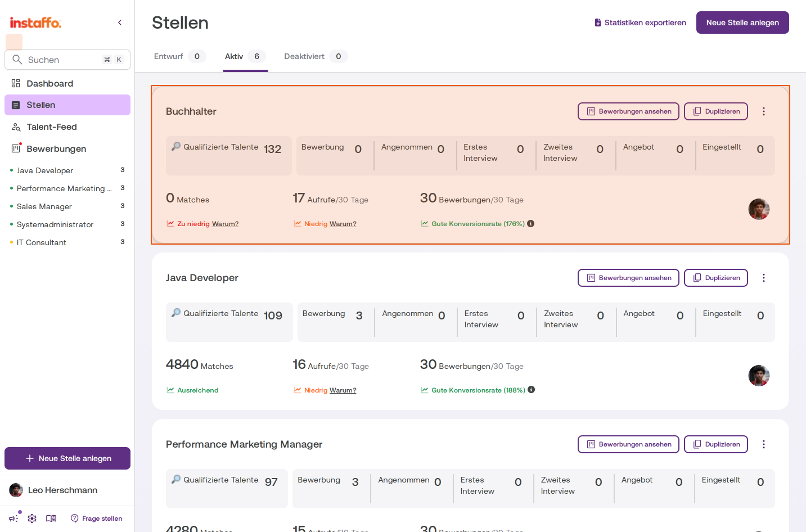This screenshot has height=532, width=806.
Task: View applications for Performance Marketing Manager
Action: coord(628,444)
